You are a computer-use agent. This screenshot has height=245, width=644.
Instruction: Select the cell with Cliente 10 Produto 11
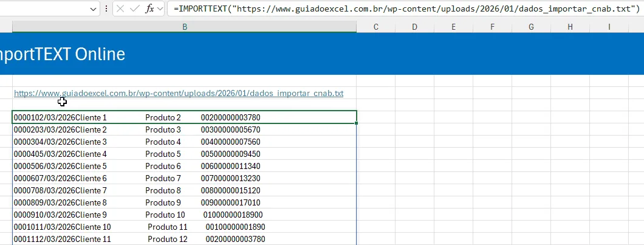(185, 227)
